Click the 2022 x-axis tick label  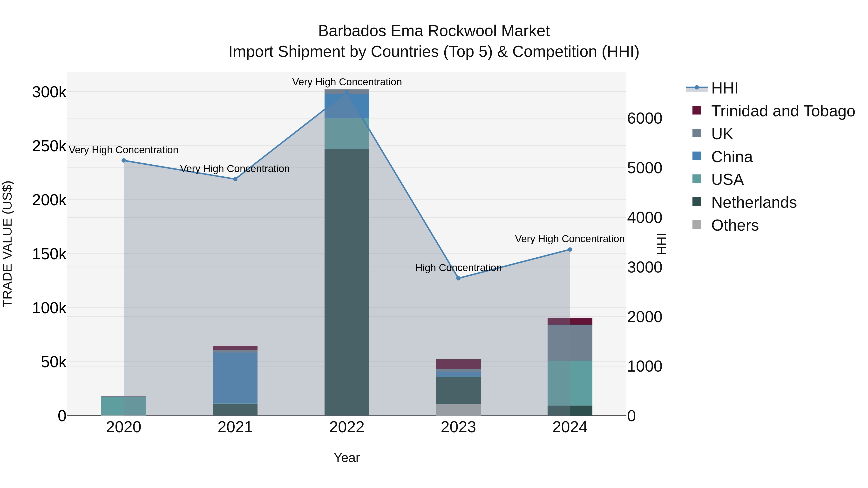347,427
